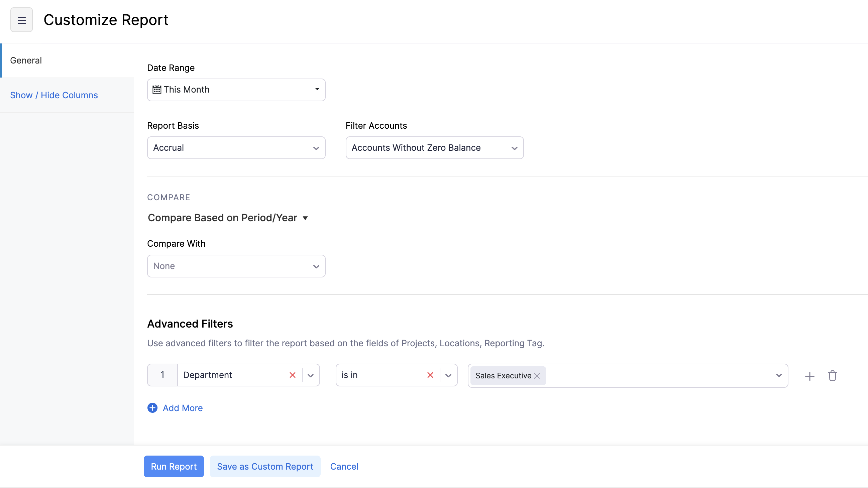Remove the Sales Executive tag
The image size is (868, 488).
(x=536, y=376)
